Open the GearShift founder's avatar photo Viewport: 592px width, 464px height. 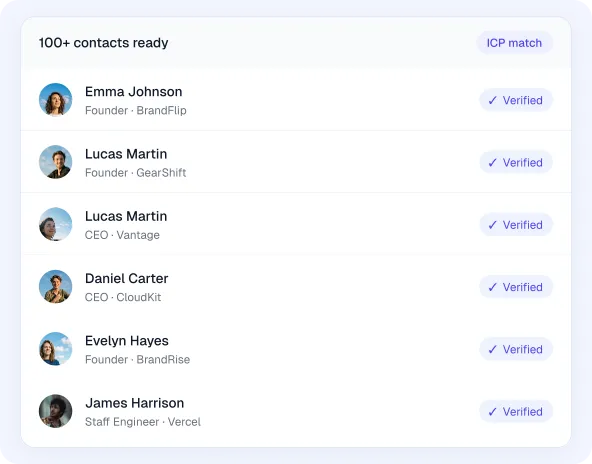(x=56, y=162)
